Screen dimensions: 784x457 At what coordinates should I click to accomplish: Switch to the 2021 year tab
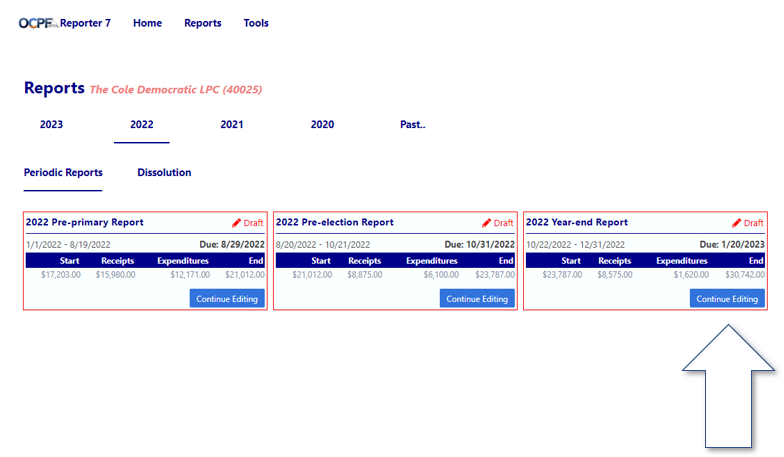point(231,125)
